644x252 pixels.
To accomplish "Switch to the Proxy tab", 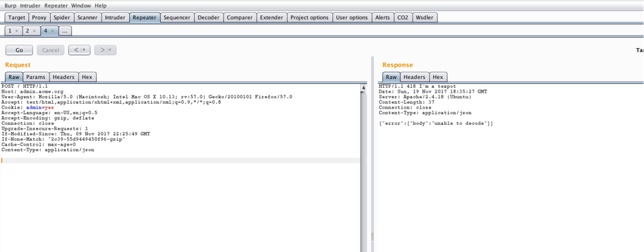I will 39,18.
